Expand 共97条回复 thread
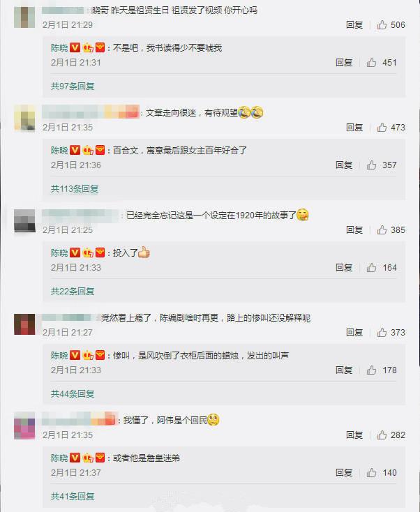The width and height of the screenshot is (420, 512). [73, 86]
